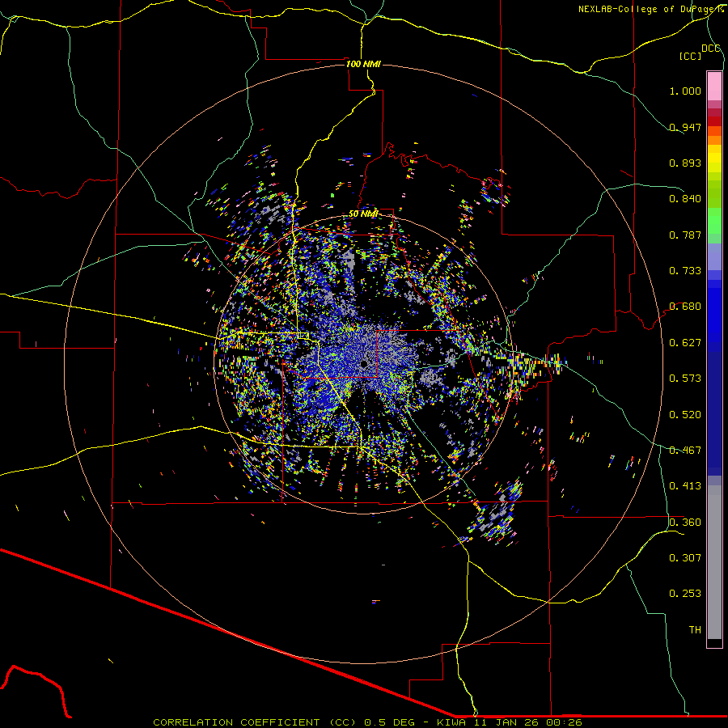
Task: Click the 50 NMI range ring label
Action: [x=363, y=214]
